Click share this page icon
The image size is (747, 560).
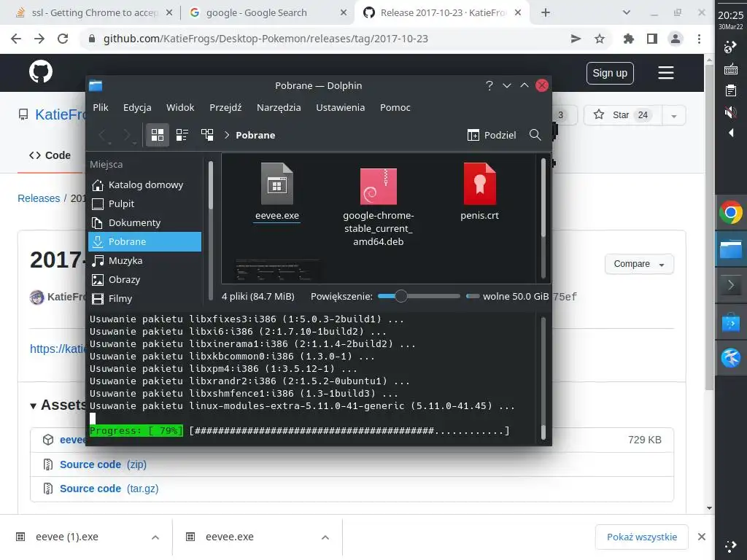click(x=576, y=39)
